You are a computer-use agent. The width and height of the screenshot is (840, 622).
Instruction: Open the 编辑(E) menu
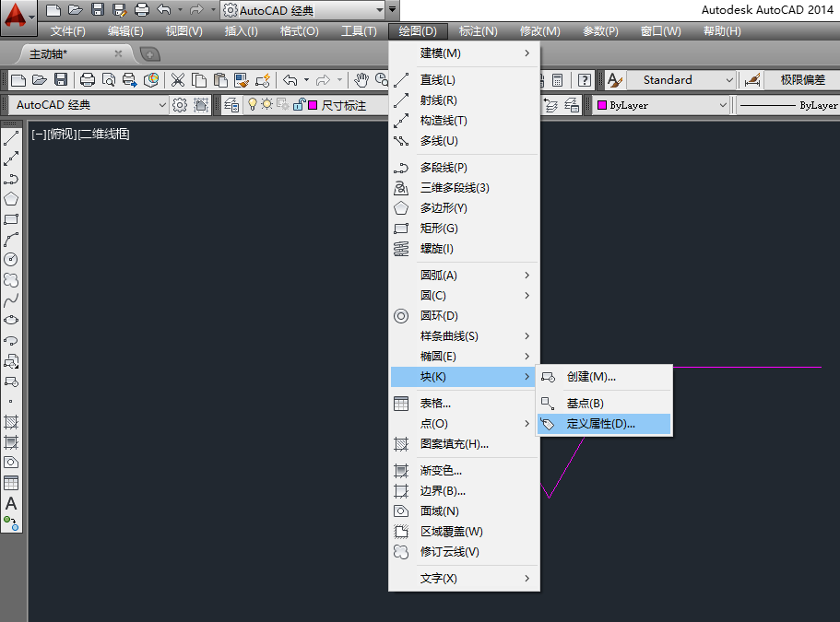[125, 31]
